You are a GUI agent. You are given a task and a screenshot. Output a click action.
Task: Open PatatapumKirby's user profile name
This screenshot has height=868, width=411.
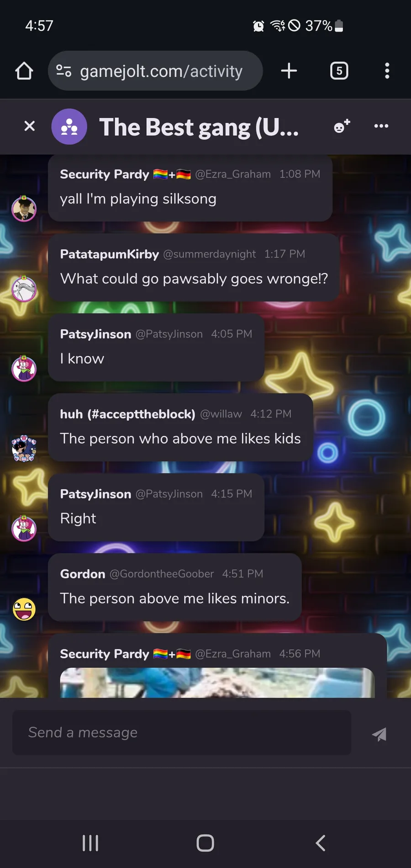coord(110,254)
